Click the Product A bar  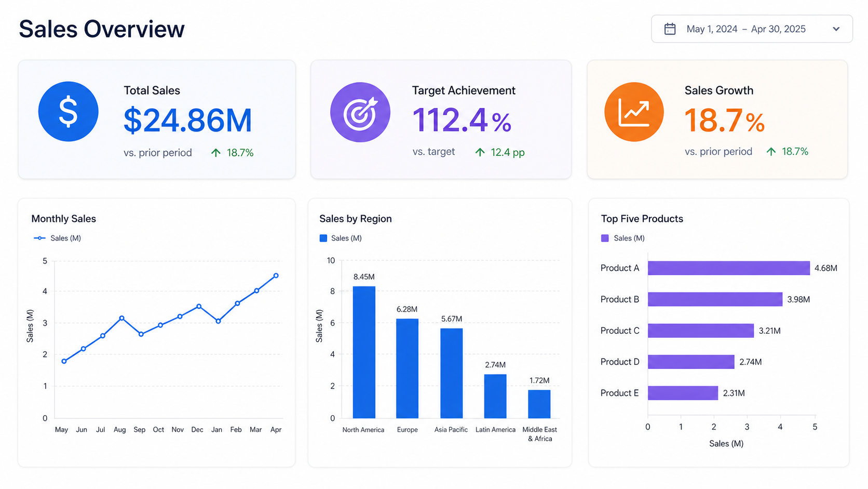(729, 268)
